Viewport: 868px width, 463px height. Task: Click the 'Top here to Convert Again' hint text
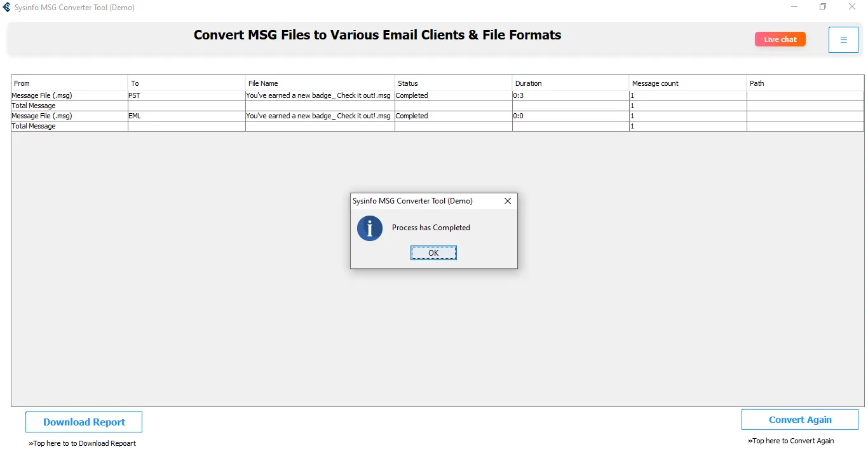coord(793,441)
